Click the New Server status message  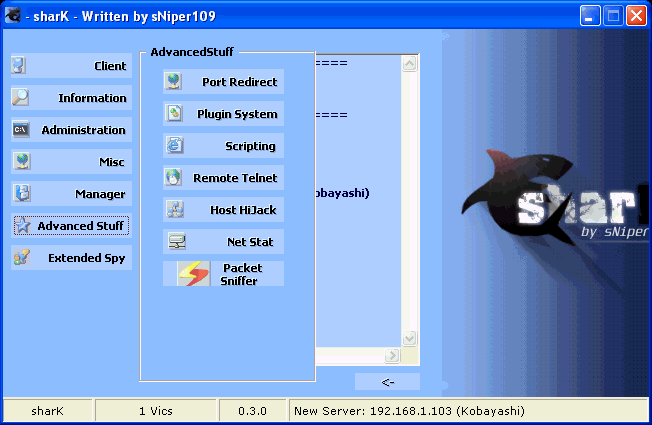point(410,411)
